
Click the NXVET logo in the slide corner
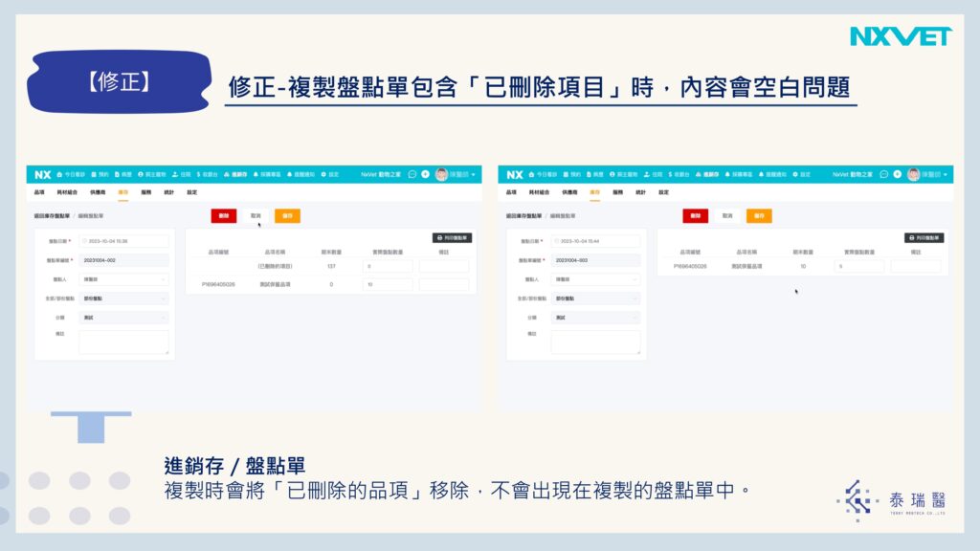pos(901,36)
